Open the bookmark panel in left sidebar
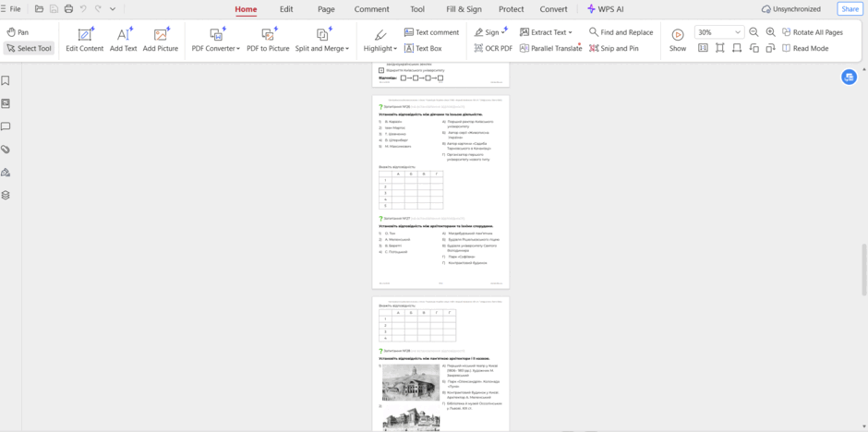Screen dimensions: 868x432 (x=6, y=80)
